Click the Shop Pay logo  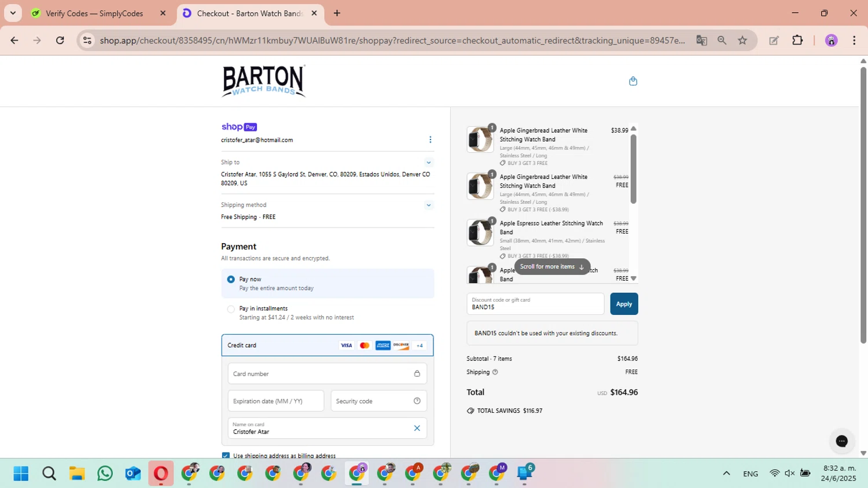tap(239, 127)
